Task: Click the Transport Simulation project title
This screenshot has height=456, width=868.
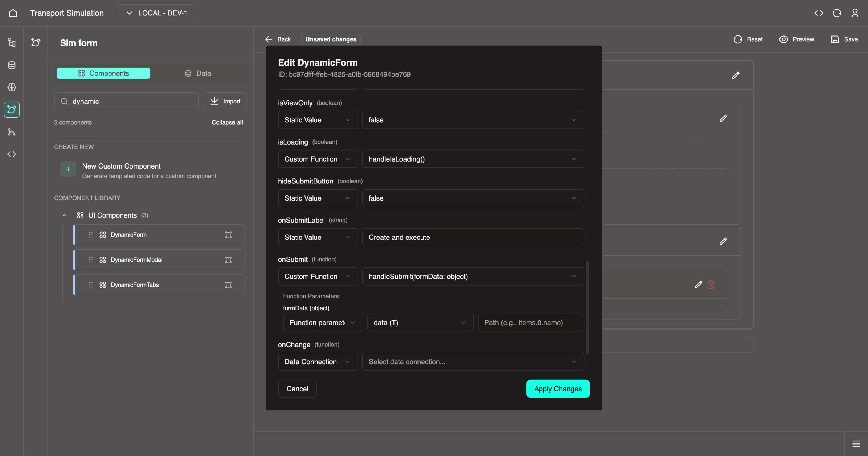Action: pyautogui.click(x=67, y=13)
